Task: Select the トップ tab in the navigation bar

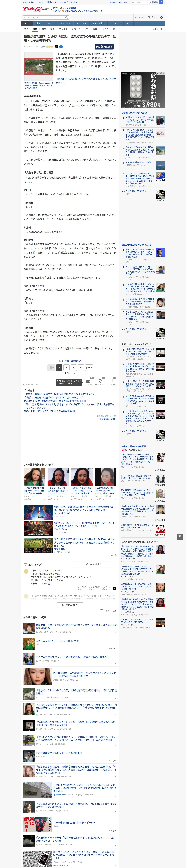Action: 27,24
